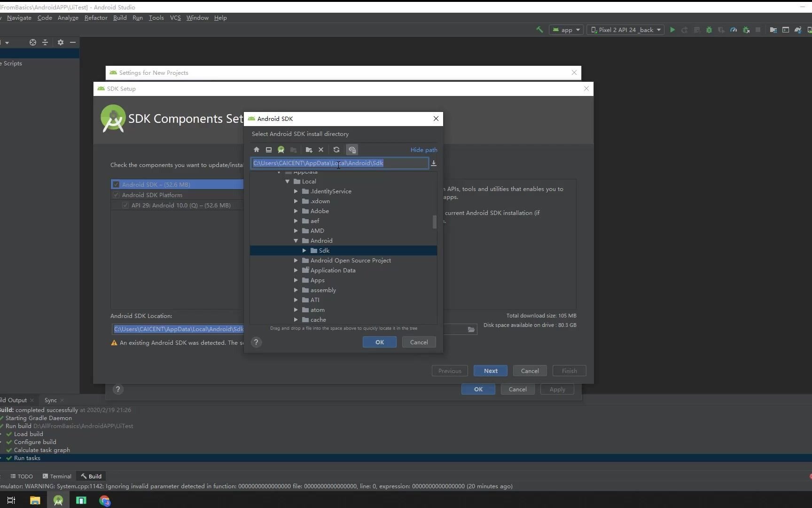Toggle the Android SDK Platform checkbox

pos(116,195)
